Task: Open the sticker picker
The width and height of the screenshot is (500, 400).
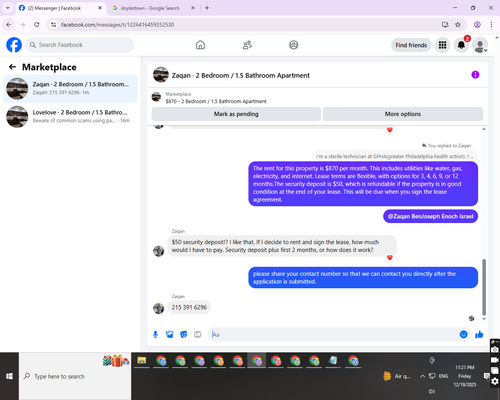Action: pos(184,334)
